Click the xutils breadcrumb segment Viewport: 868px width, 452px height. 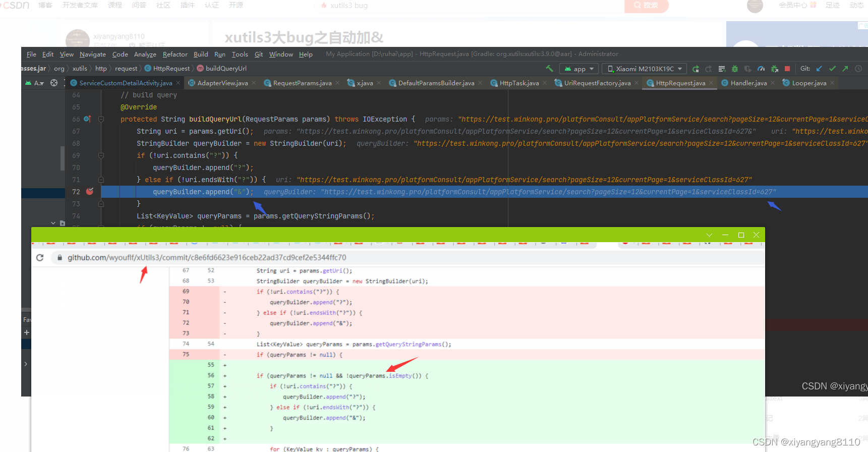pyautogui.click(x=80, y=69)
